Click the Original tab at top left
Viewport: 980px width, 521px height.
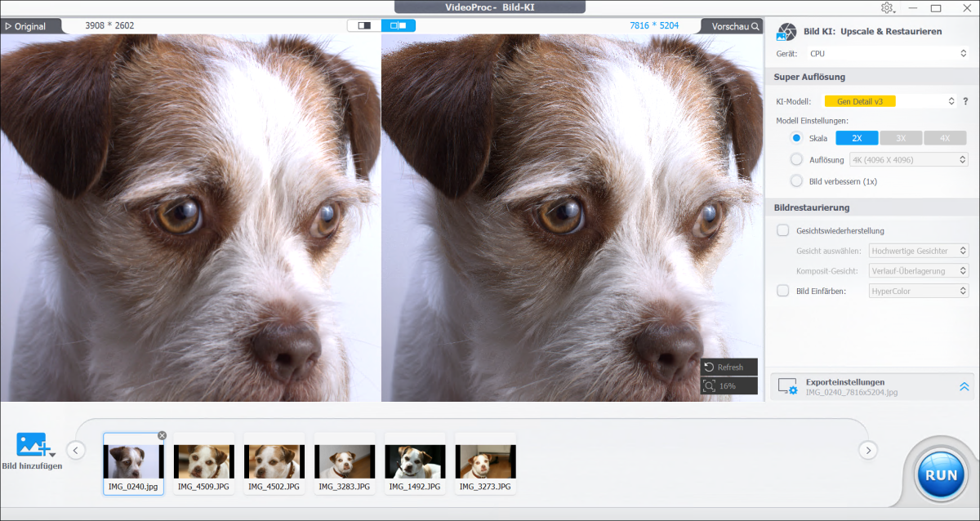pos(29,25)
